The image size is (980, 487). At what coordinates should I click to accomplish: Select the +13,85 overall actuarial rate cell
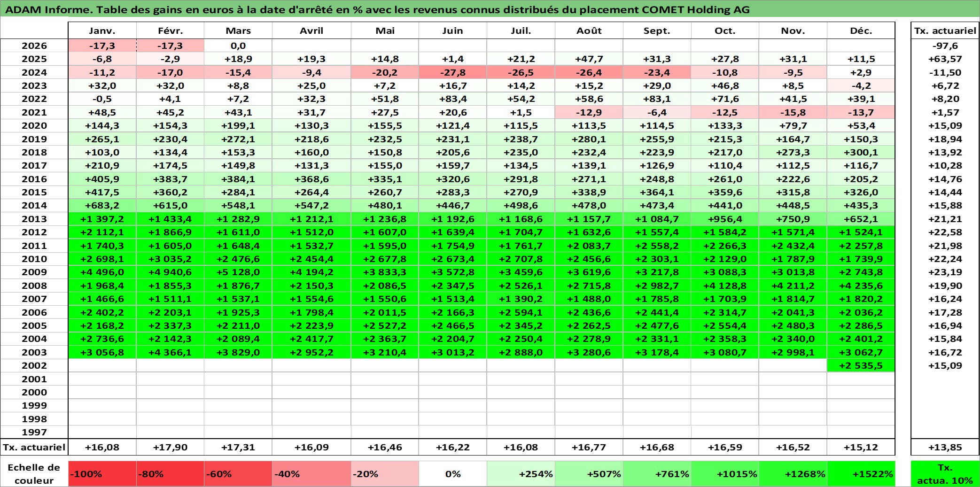(945, 448)
